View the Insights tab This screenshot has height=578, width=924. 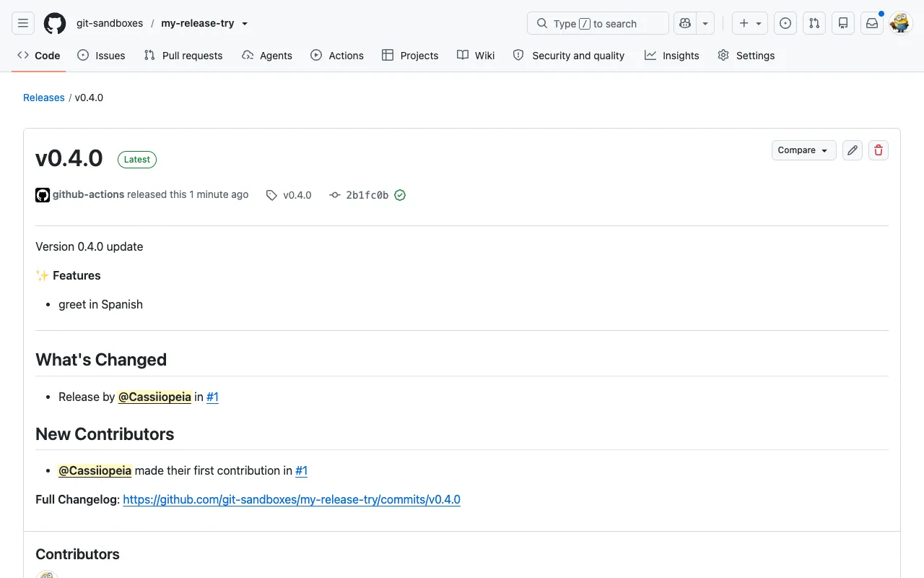click(672, 56)
